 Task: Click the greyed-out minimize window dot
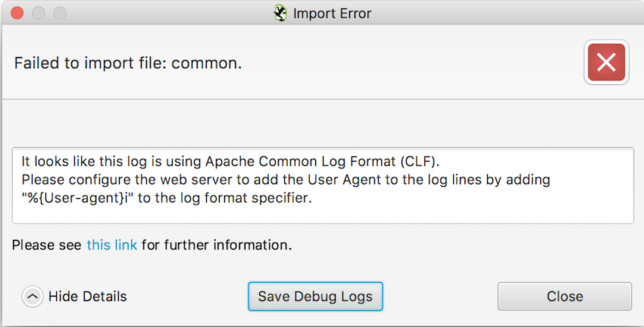(x=38, y=13)
